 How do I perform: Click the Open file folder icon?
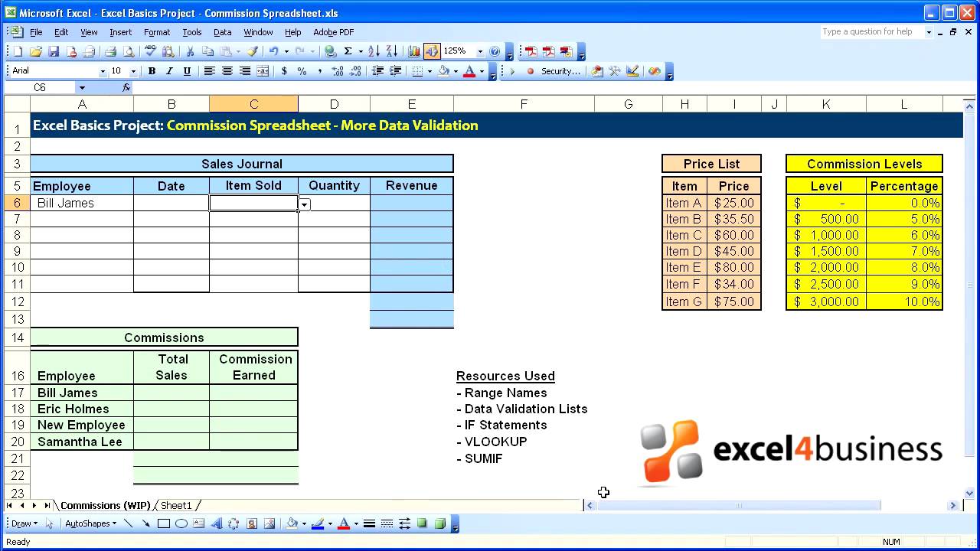(35, 51)
